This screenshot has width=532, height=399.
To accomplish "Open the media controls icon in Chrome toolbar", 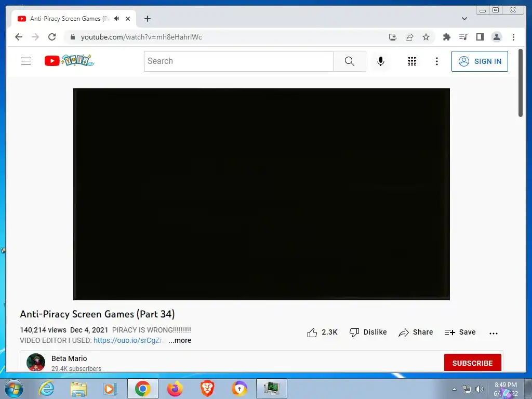I will [x=463, y=37].
